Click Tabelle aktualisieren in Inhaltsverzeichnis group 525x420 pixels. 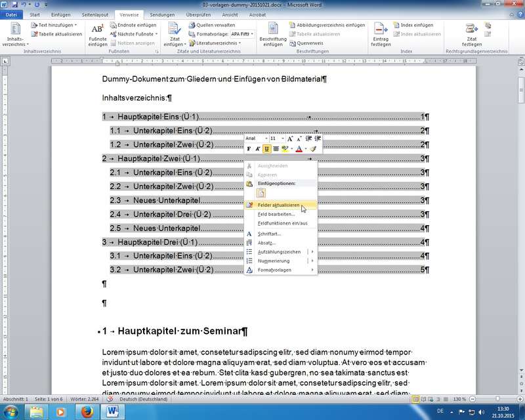(56, 34)
